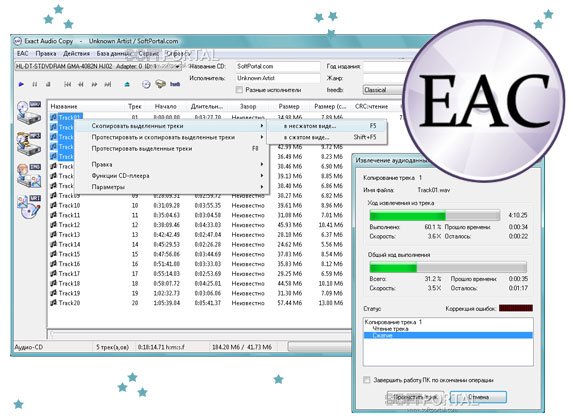Click the Ход извлечения из трека progress bar
The height and width of the screenshot is (420, 570).
(x=435, y=215)
